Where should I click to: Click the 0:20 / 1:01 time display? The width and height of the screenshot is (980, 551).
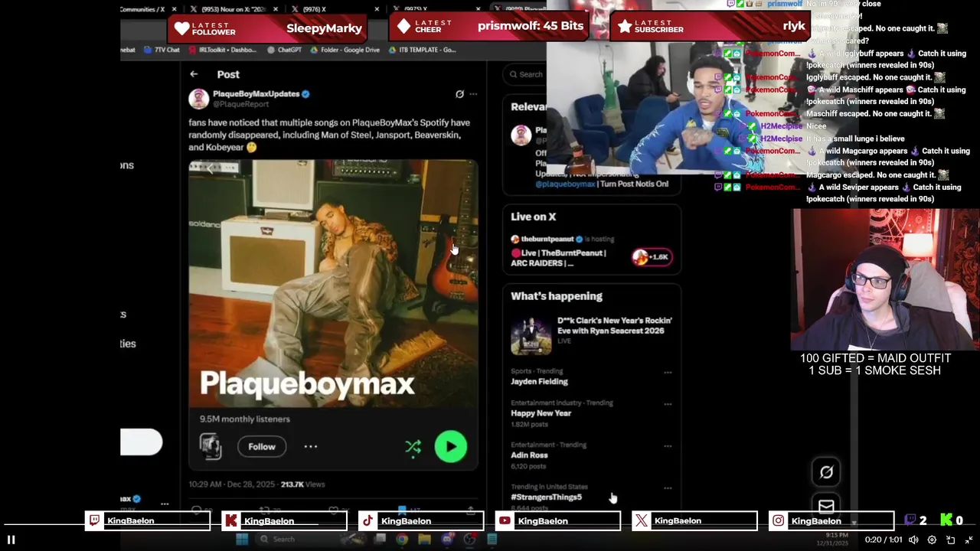(x=884, y=540)
